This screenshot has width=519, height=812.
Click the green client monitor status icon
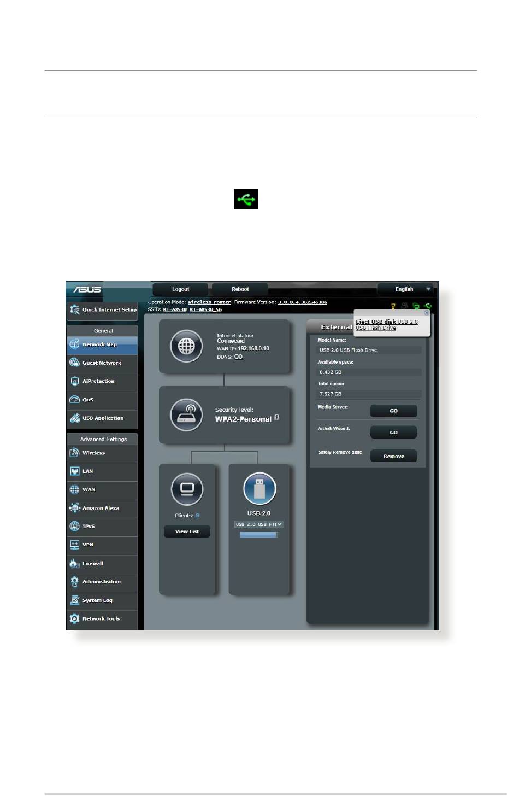(416, 306)
